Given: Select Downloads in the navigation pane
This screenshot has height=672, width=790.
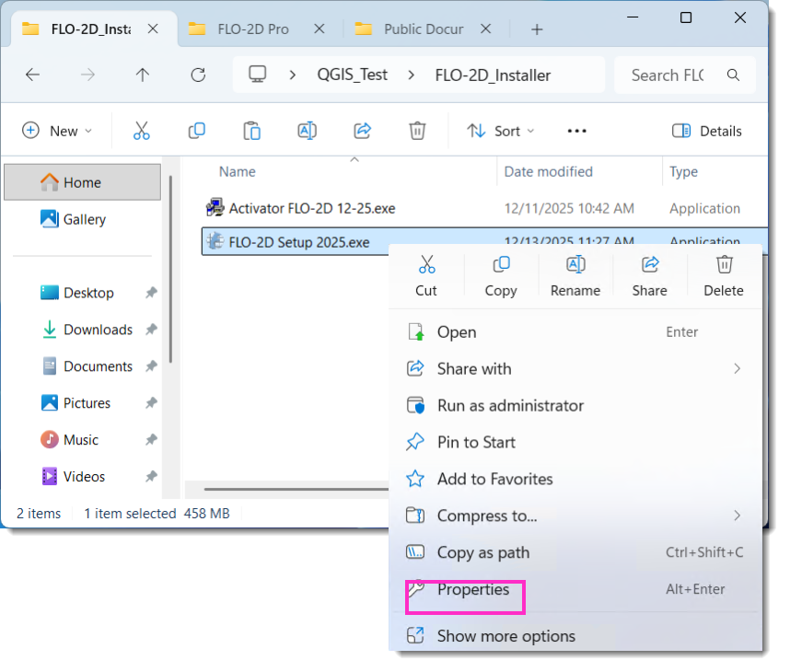Looking at the screenshot, I should point(97,330).
